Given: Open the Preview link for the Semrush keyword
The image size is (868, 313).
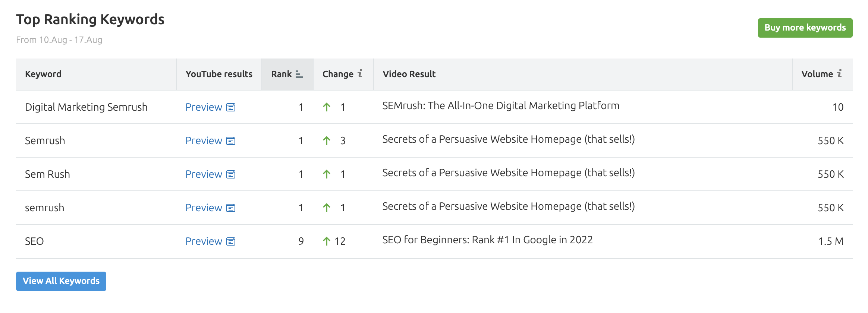Looking at the screenshot, I should click(x=203, y=140).
